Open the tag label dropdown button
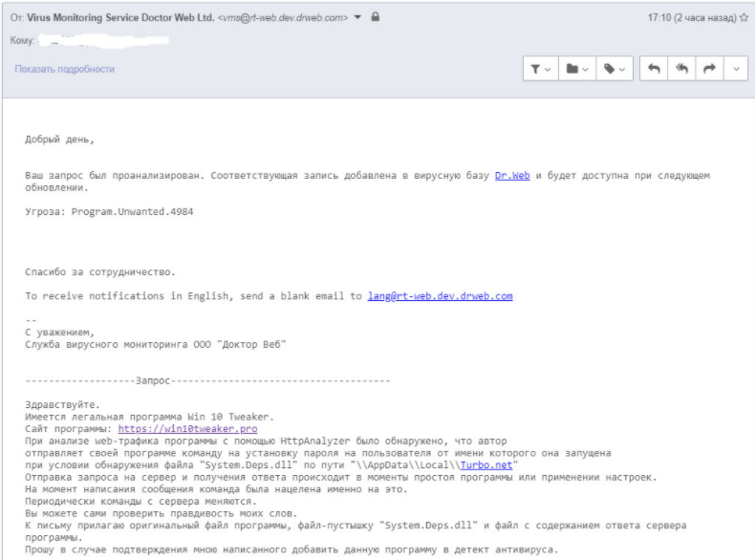Screen dimensions: 755x560 [615, 69]
